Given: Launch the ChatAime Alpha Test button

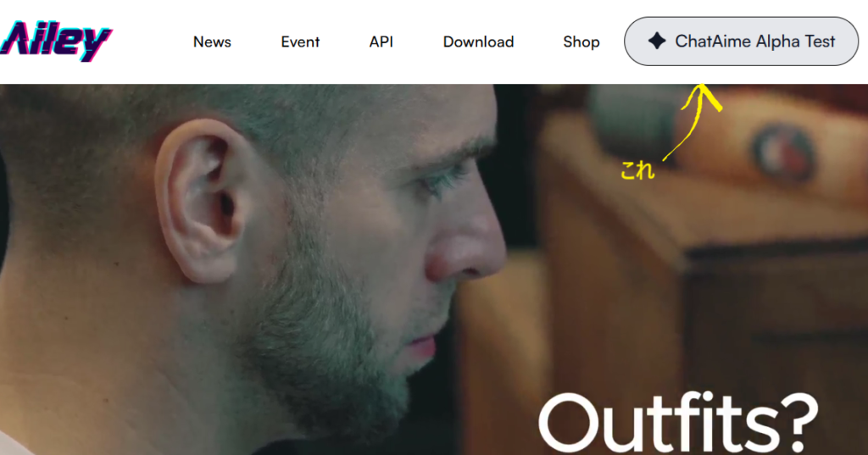Looking at the screenshot, I should (741, 42).
